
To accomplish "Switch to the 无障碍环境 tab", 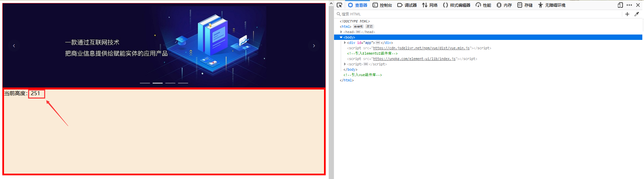I will 552,5.
